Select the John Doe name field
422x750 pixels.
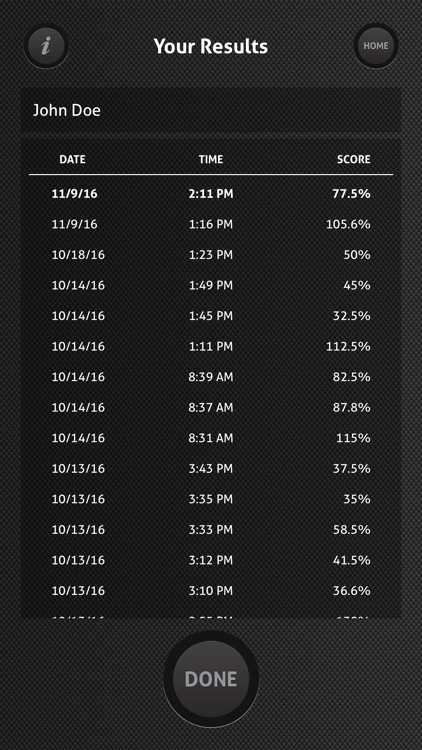point(211,110)
